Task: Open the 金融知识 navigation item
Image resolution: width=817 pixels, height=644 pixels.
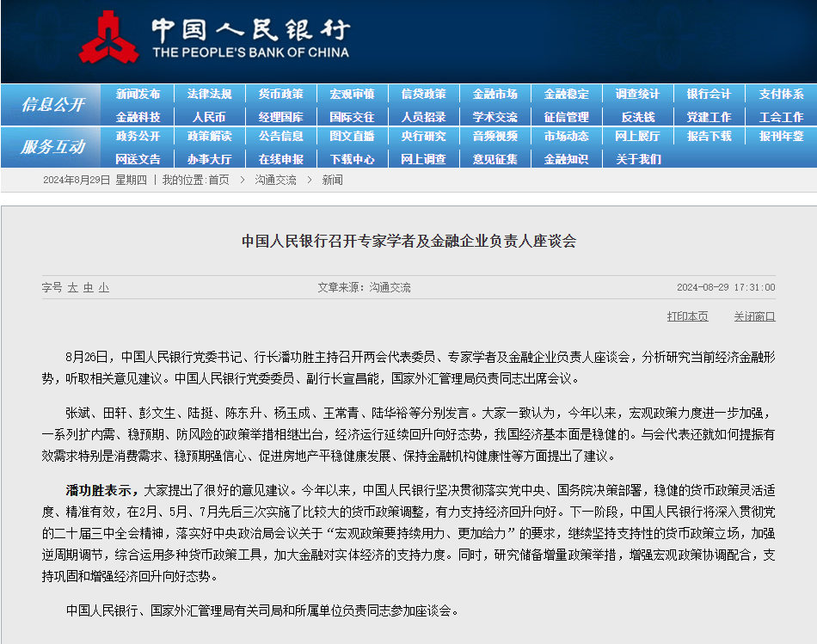Action: [x=567, y=157]
